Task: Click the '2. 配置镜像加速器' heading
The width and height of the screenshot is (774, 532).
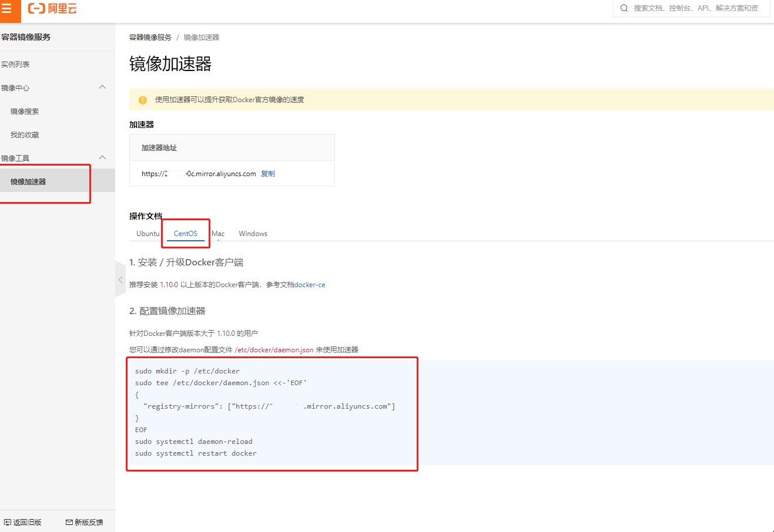Action: 167,311
